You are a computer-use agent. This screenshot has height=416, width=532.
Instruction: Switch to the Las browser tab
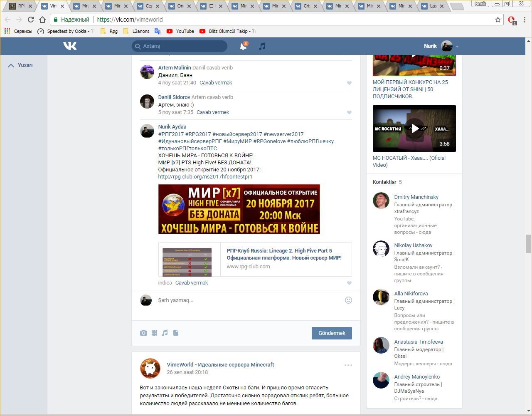(433, 6)
